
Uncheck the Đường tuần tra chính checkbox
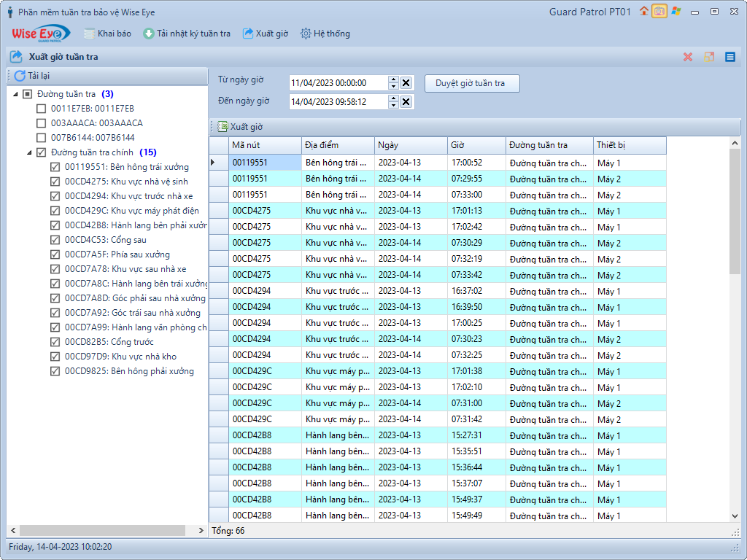click(42, 152)
